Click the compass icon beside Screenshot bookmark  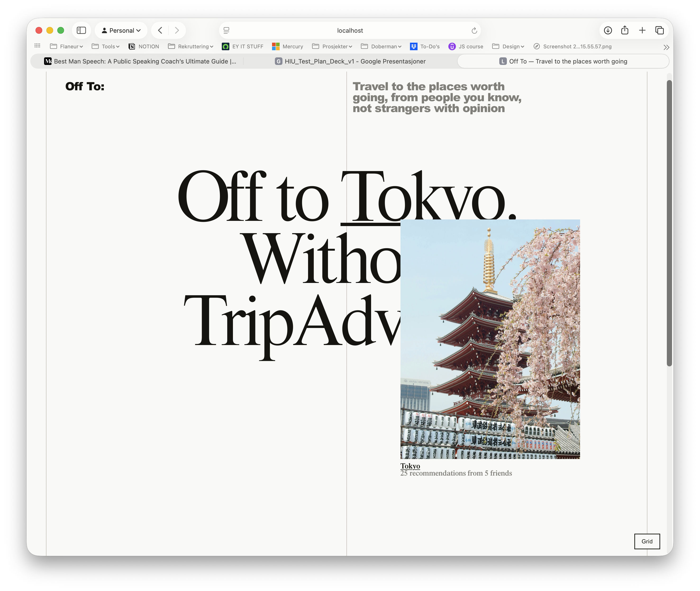click(537, 46)
